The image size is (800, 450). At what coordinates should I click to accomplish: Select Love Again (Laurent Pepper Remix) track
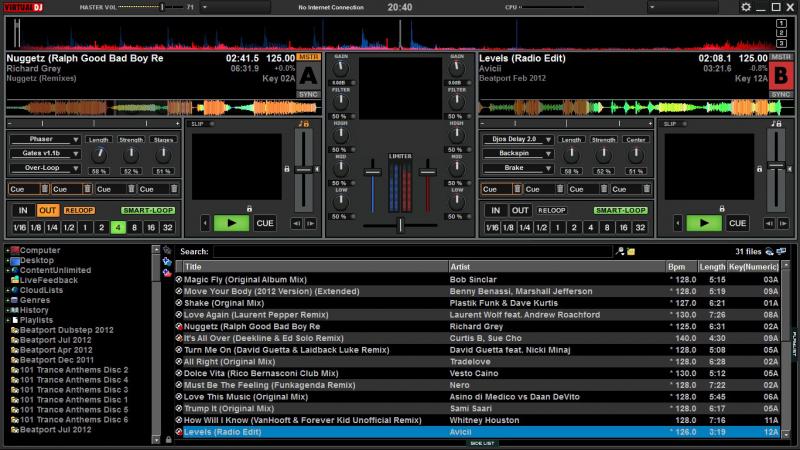click(x=256, y=315)
